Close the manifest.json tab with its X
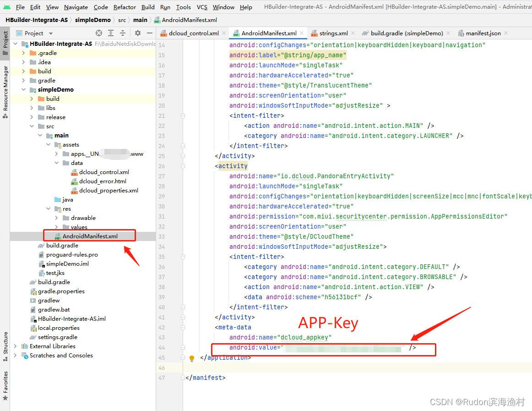The width and height of the screenshot is (532, 411). tap(505, 33)
